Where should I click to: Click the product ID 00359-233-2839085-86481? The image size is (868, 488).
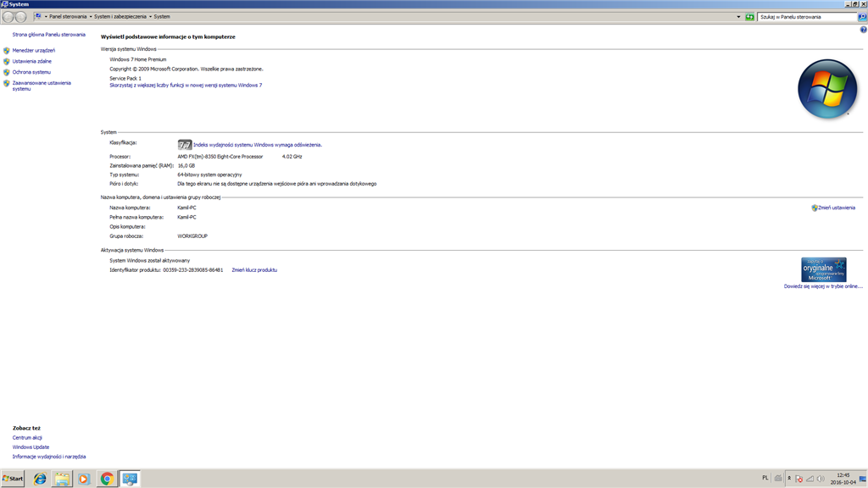(192, 270)
